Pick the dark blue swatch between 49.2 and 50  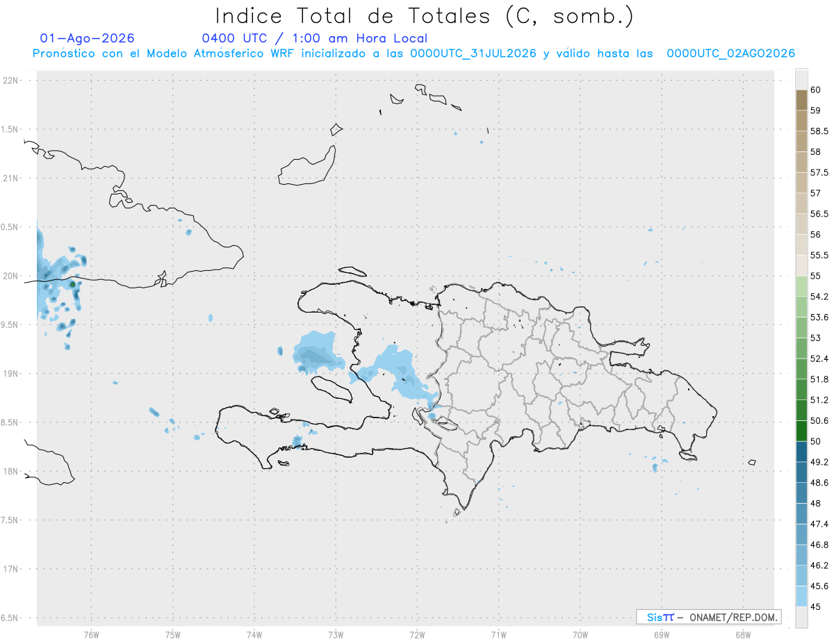[801, 452]
